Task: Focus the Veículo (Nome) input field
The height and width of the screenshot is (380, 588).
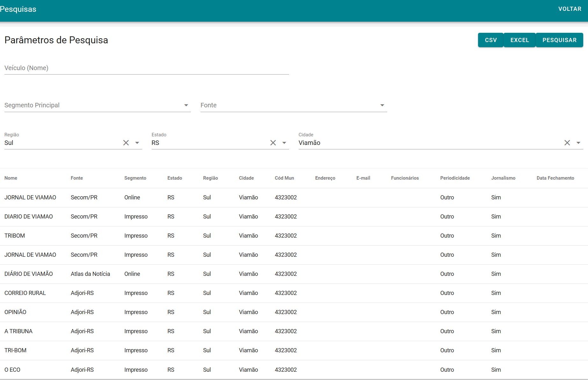Action: point(147,68)
